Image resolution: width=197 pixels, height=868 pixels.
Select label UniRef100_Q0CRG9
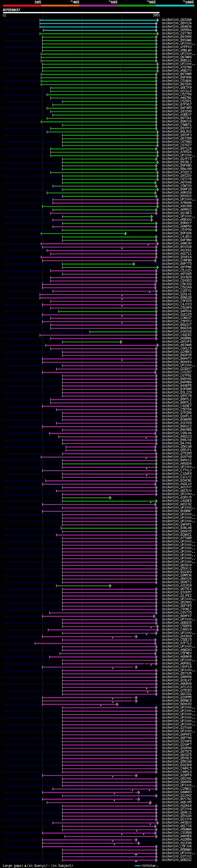[x=177, y=636]
